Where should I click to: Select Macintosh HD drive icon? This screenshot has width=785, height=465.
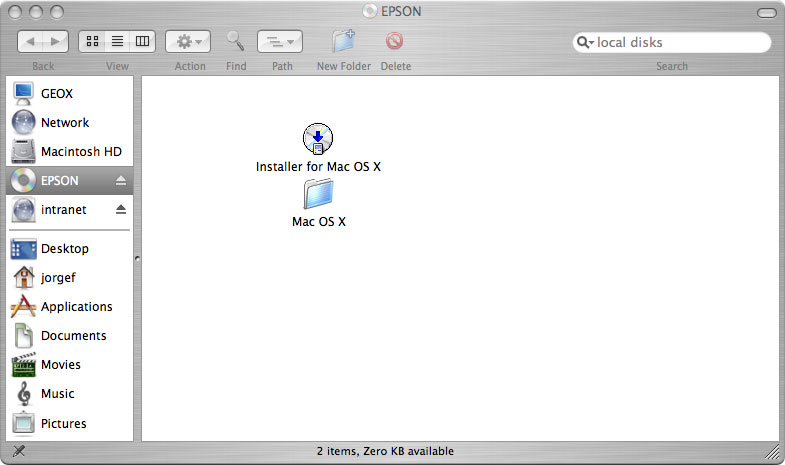coord(24,152)
